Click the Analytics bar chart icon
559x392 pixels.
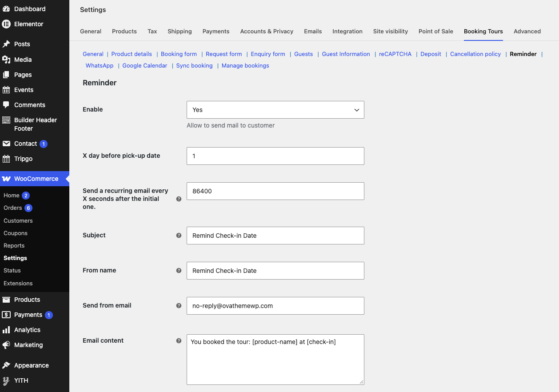point(6,330)
